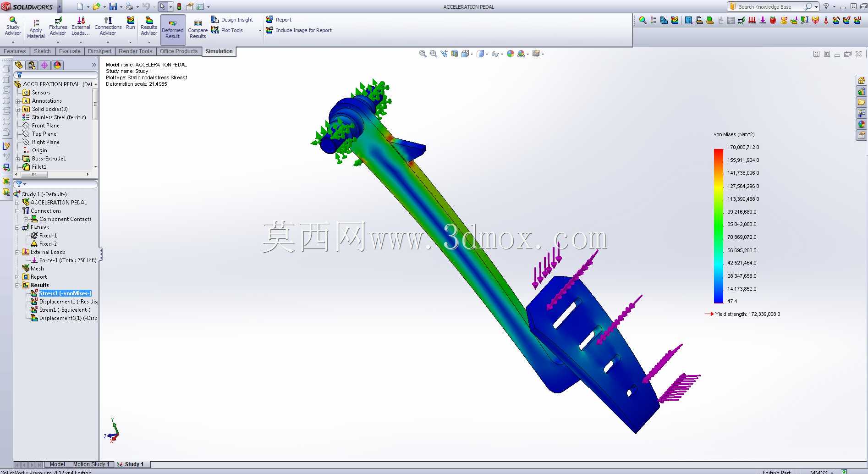This screenshot has height=474, width=868.
Task: Click the Rebuild traffic light icon
Action: point(179,6)
